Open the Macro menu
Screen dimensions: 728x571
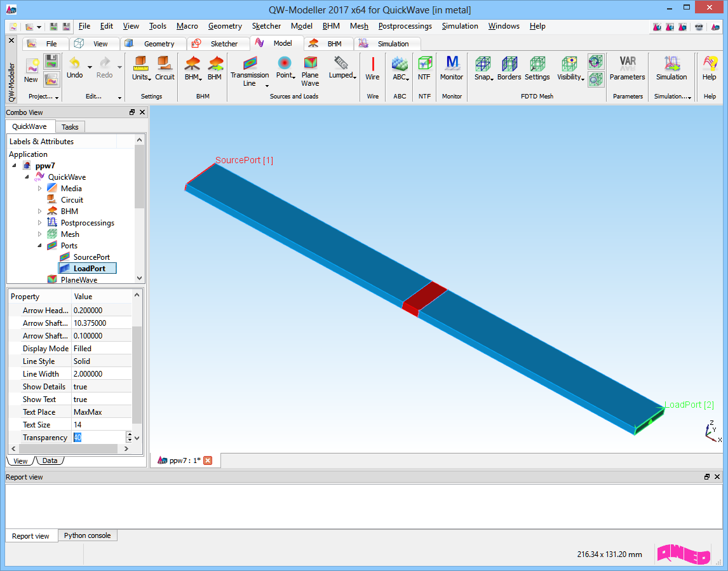tap(187, 27)
